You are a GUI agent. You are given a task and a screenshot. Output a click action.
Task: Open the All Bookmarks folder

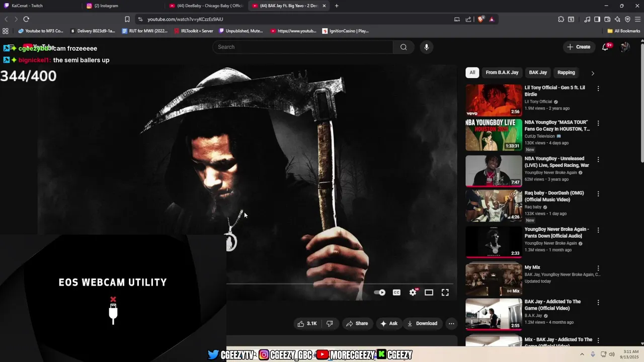click(x=623, y=31)
